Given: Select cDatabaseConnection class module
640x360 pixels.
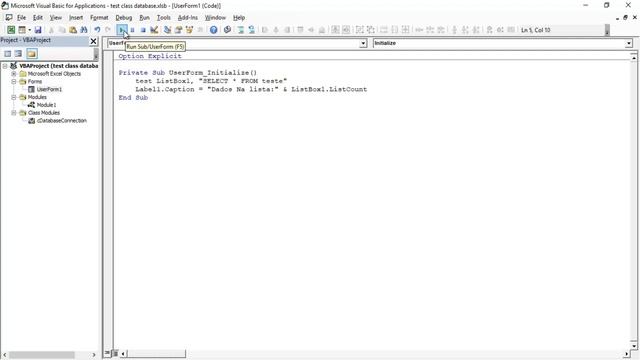Looking at the screenshot, I should pos(62,120).
